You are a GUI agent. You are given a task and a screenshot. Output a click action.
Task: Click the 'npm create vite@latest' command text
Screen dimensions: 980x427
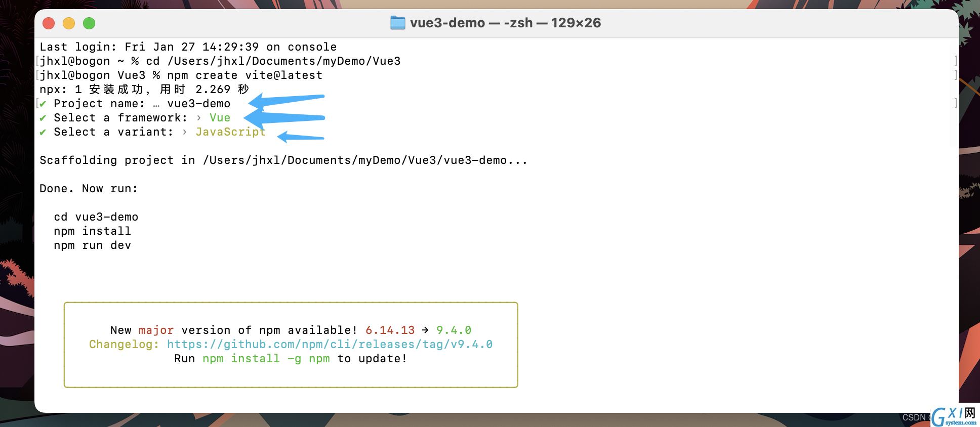[x=245, y=75]
